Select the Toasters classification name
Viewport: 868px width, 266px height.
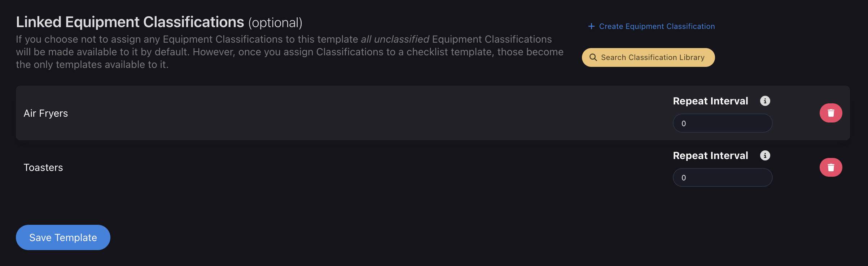click(x=43, y=168)
